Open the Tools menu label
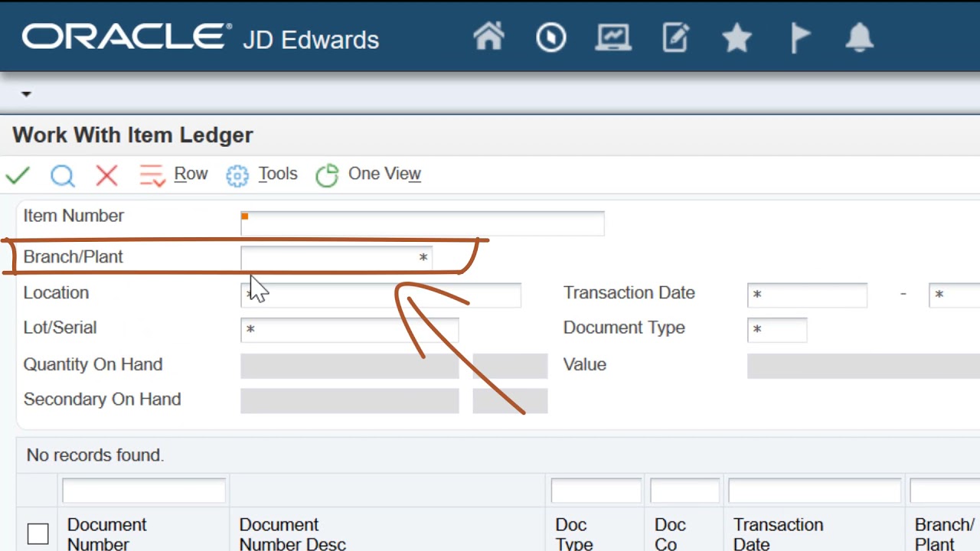 coord(278,174)
